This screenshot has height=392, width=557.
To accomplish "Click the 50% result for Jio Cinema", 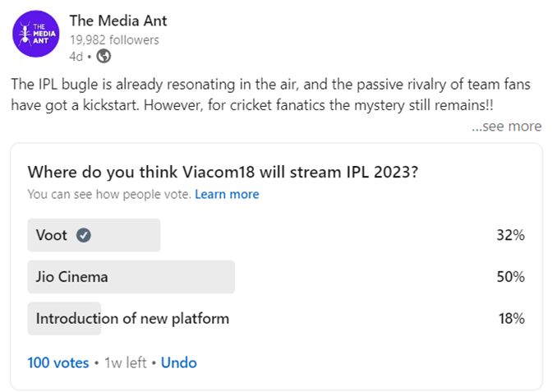I will [x=510, y=277].
